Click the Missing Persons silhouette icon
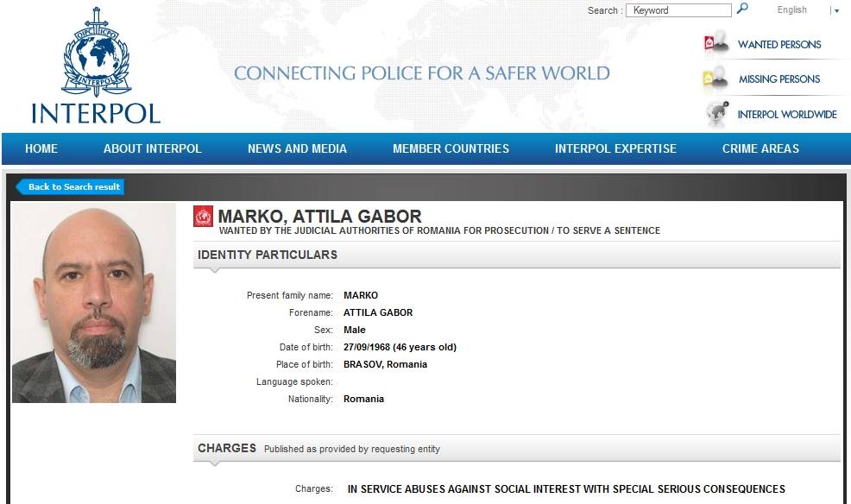Image resolution: width=851 pixels, height=504 pixels. coord(715,79)
